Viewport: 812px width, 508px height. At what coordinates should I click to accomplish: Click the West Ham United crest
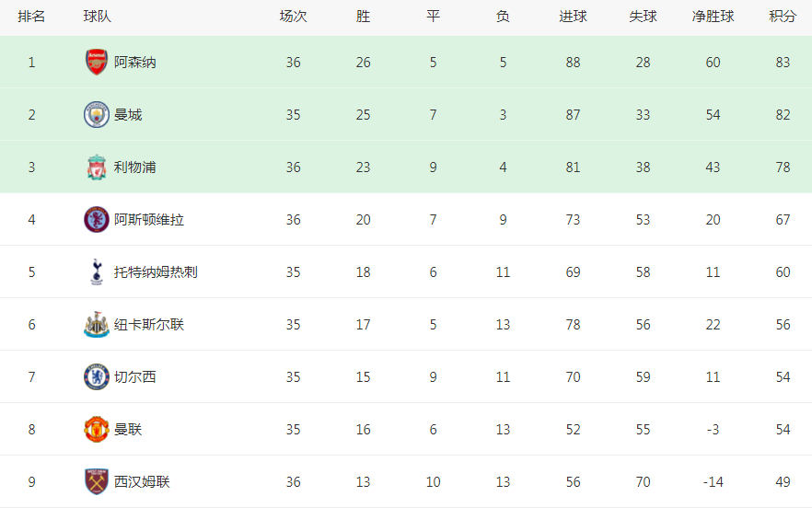[97, 481]
